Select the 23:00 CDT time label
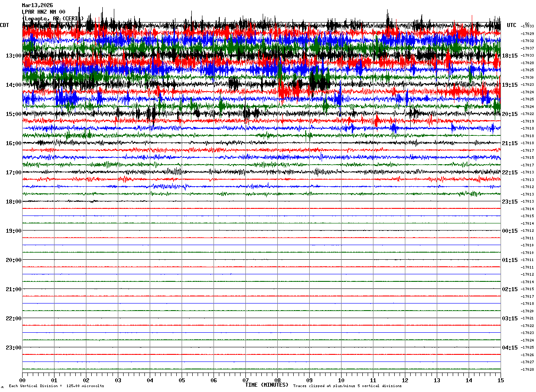The height and width of the screenshot is (392, 536). pyautogui.click(x=14, y=348)
